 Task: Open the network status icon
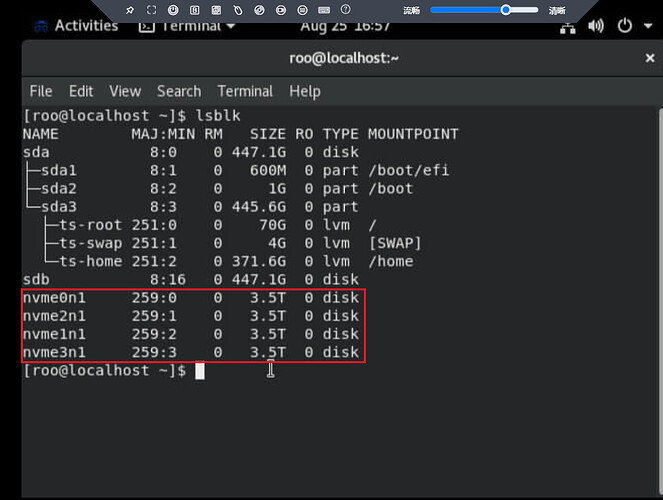[568, 26]
